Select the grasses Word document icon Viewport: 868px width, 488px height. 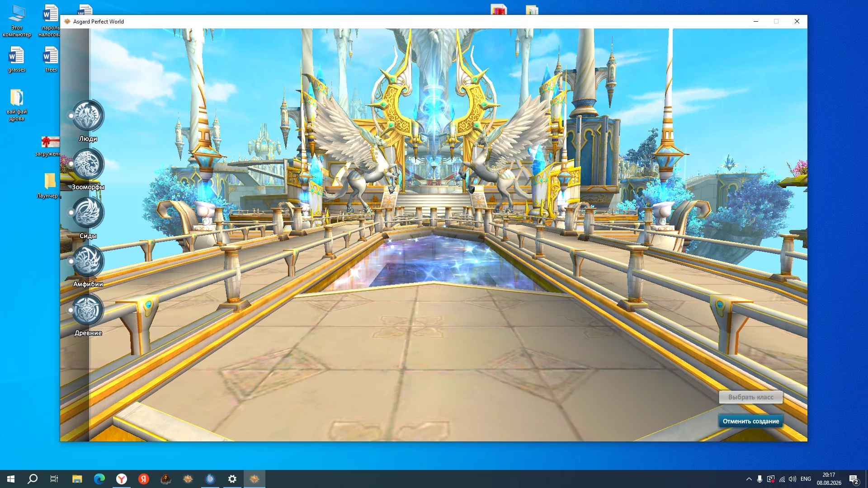click(x=17, y=60)
